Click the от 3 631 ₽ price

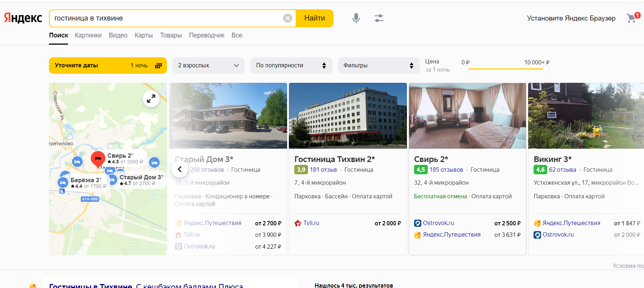pos(507,235)
